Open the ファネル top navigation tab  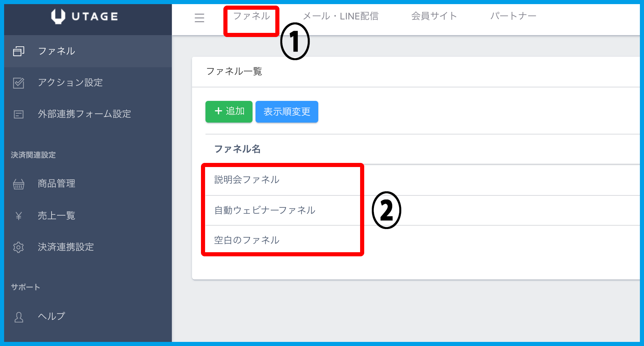251,16
